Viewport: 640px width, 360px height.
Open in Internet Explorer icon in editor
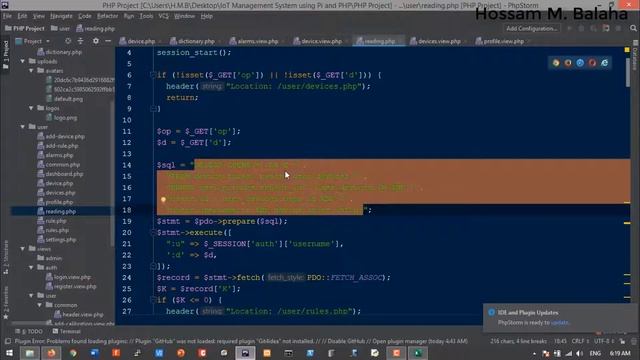click(x=604, y=63)
